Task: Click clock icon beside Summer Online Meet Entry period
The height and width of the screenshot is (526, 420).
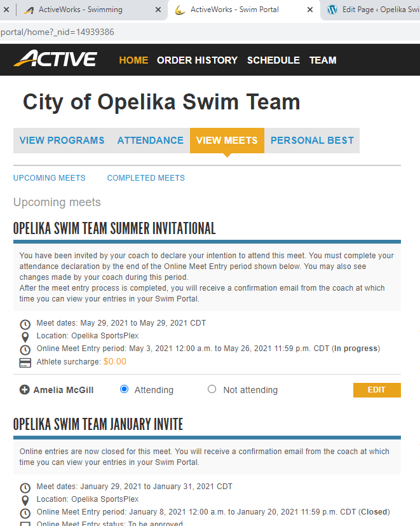Action: click(x=25, y=349)
